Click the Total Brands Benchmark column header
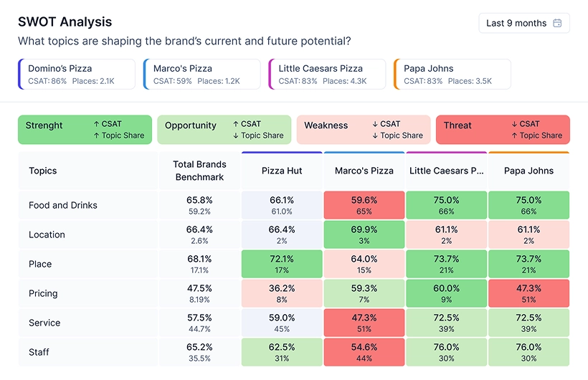 coord(199,171)
